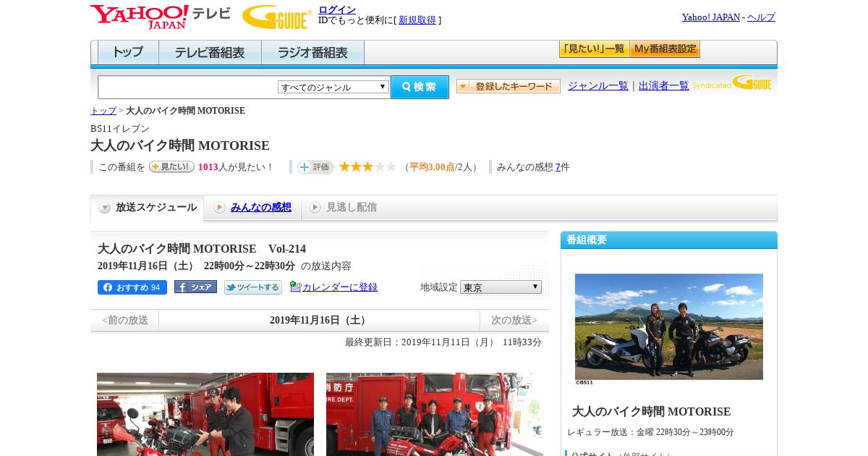868x456 pixels.
Task: Click the star rating display
Action: pos(367,167)
